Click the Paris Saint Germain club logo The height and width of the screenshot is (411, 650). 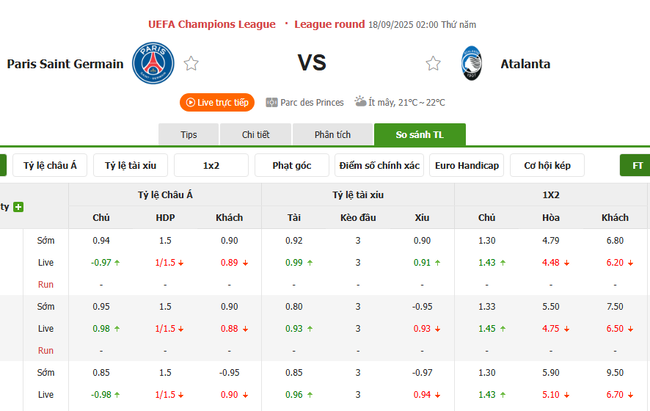pos(153,63)
